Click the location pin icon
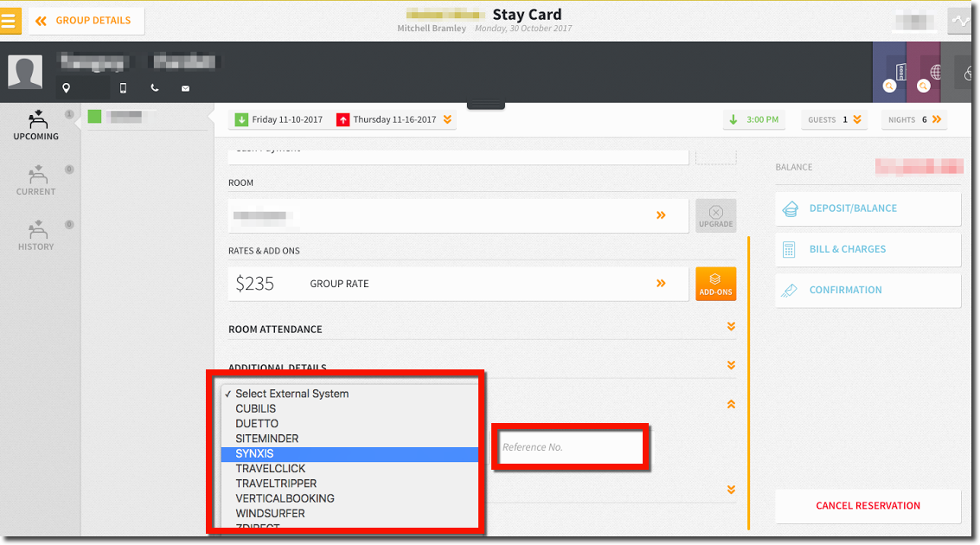The image size is (980, 545). pos(67,88)
